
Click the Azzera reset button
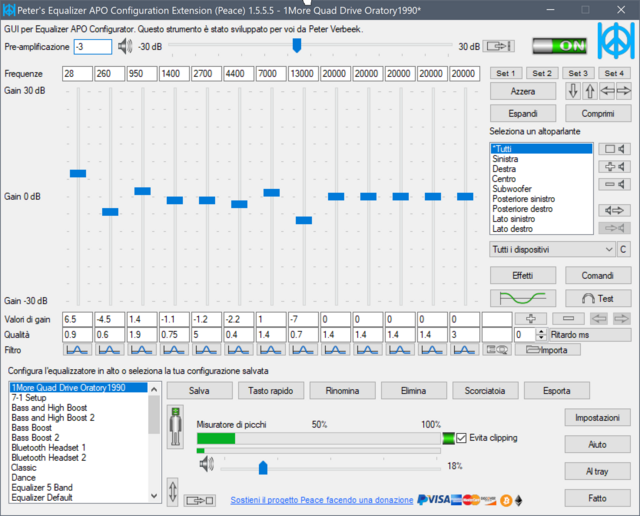tap(523, 91)
